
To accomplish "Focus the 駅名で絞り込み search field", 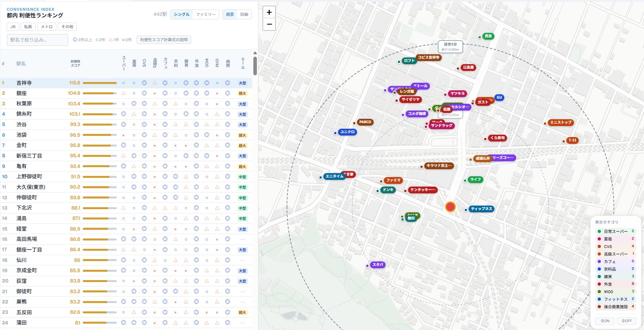I will click(x=37, y=40).
